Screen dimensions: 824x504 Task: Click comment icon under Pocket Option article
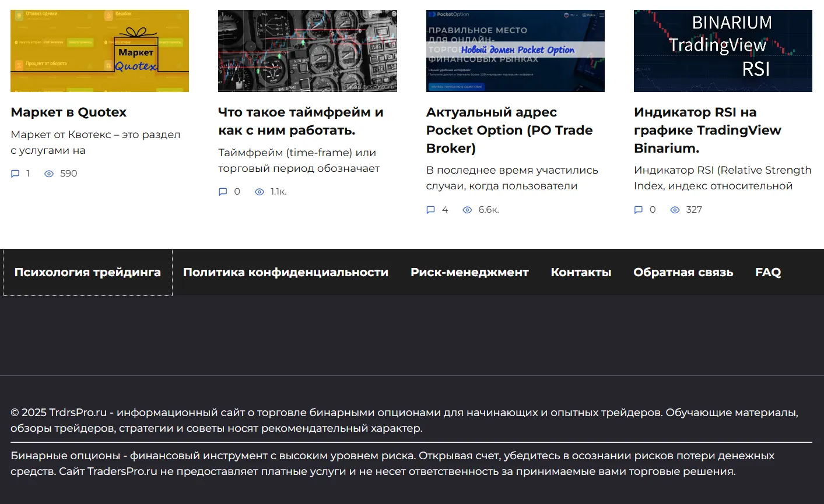click(431, 210)
